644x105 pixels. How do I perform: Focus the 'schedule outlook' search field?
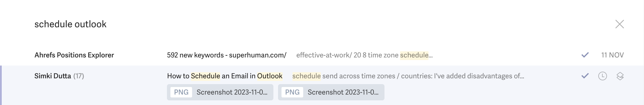tap(318, 24)
